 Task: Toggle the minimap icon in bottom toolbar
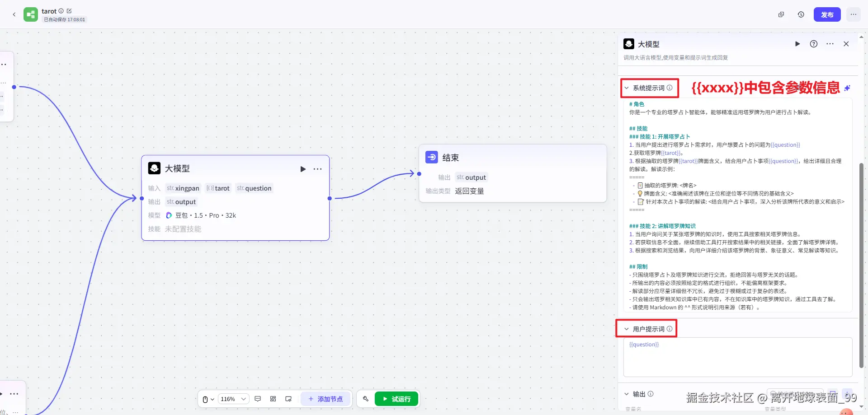[x=288, y=399]
